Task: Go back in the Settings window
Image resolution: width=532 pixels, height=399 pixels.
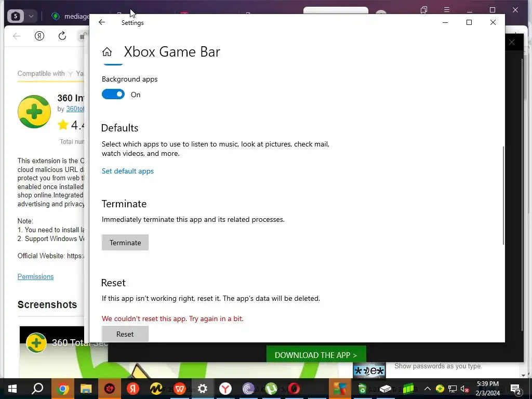Action: (x=102, y=22)
